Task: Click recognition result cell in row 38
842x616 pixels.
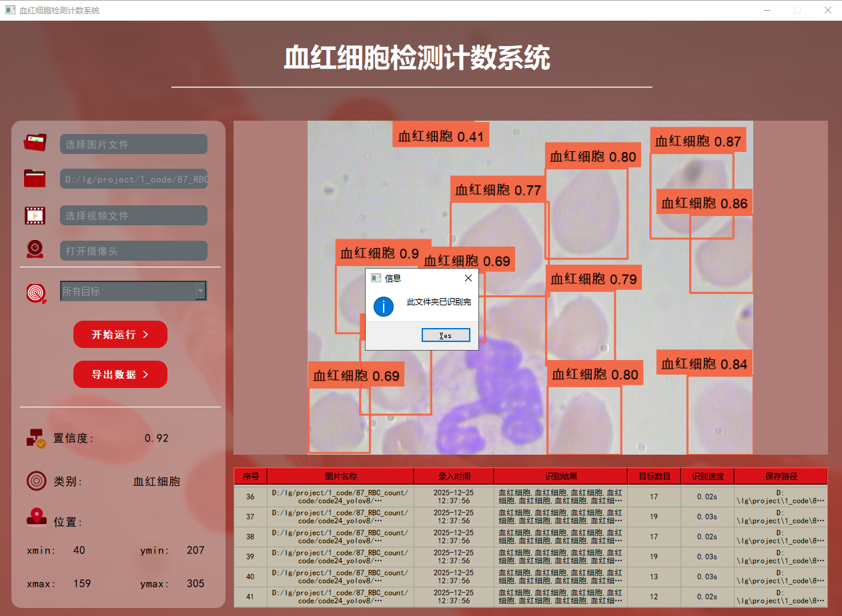Action: click(x=560, y=537)
